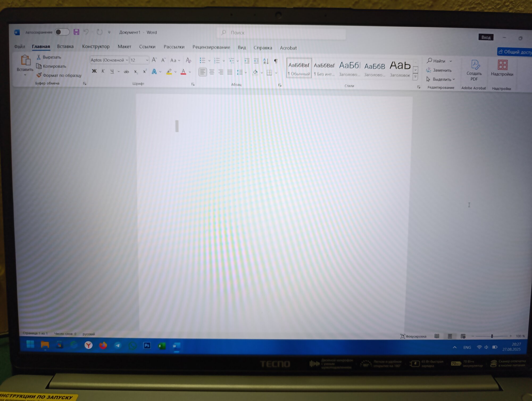This screenshot has height=401, width=532.
Task: Switch to the Конструктор tab
Action: (96, 47)
